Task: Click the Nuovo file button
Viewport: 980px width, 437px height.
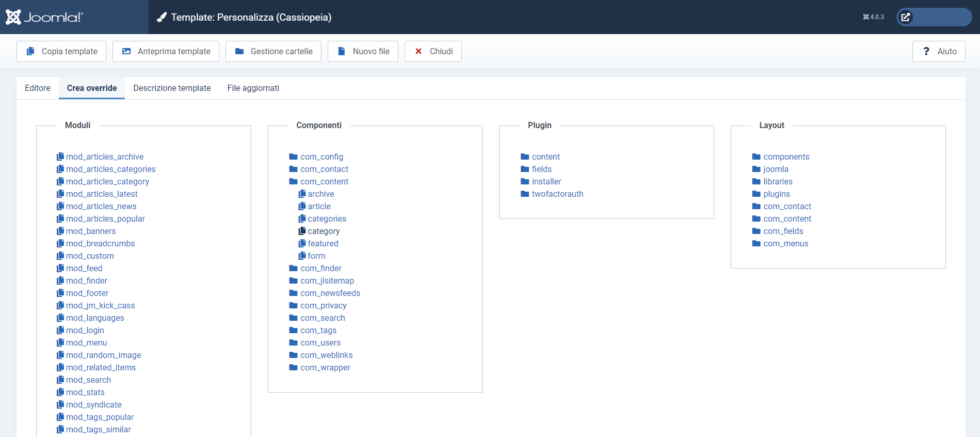Action: coord(363,51)
